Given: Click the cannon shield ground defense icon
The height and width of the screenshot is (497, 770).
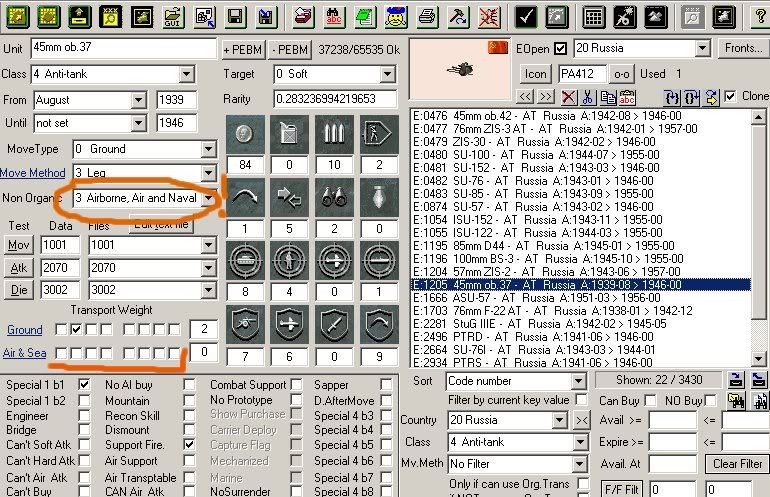Looking at the screenshot, I should click(x=245, y=325).
